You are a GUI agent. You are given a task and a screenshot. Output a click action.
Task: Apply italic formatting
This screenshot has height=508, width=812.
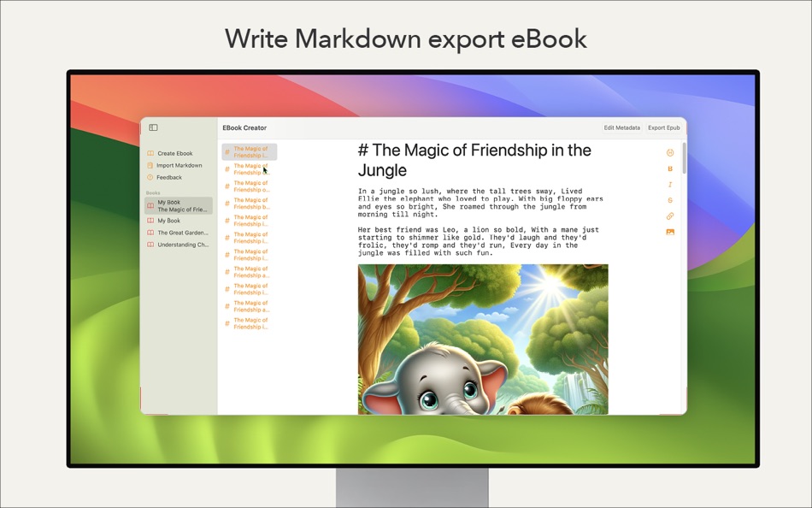click(x=669, y=184)
